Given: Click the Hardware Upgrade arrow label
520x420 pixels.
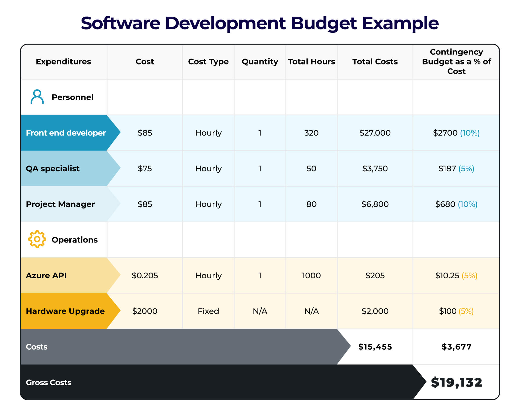Looking at the screenshot, I should coord(65,311).
